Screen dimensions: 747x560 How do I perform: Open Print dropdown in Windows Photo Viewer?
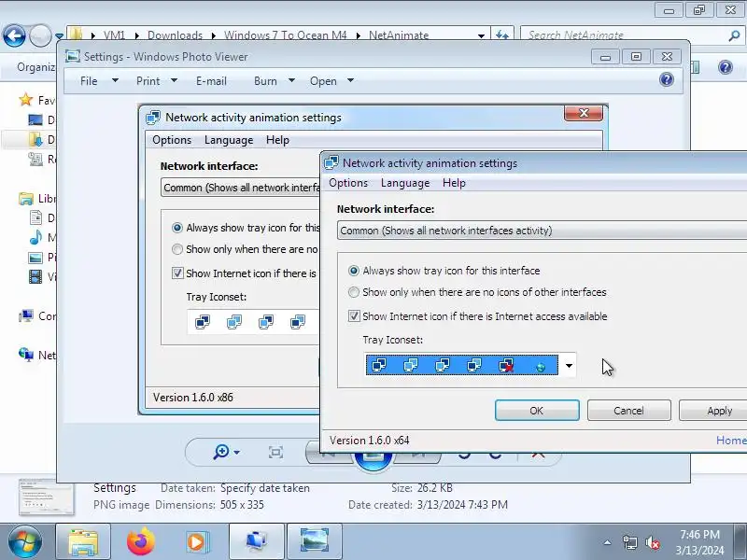tap(157, 81)
